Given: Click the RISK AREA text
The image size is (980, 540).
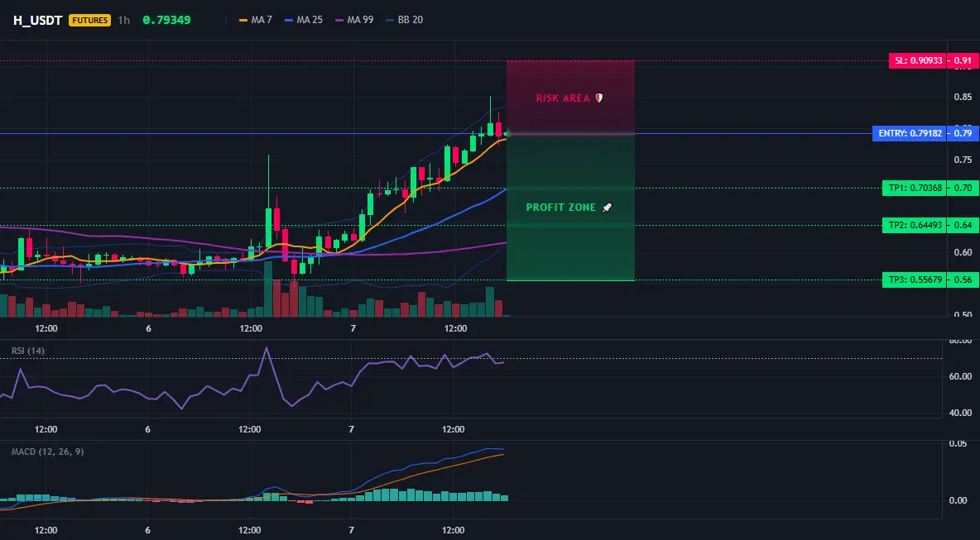Looking at the screenshot, I should pos(563,98).
